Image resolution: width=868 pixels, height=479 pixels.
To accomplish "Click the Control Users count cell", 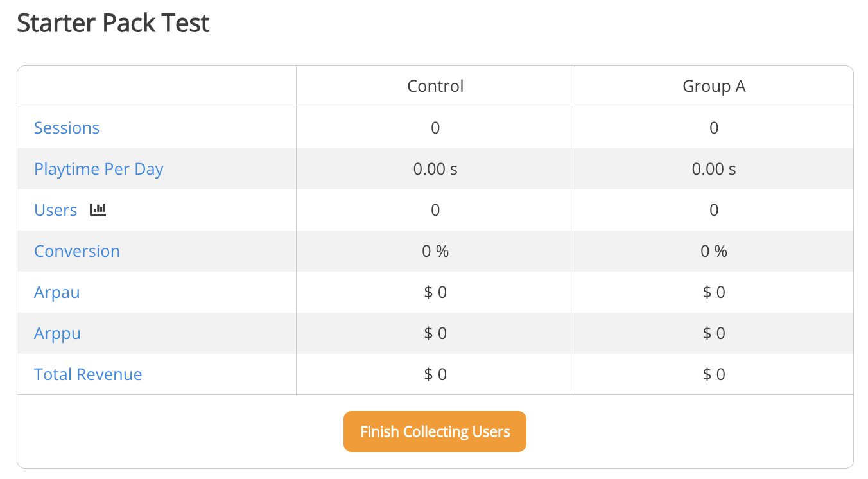I will click(x=435, y=210).
